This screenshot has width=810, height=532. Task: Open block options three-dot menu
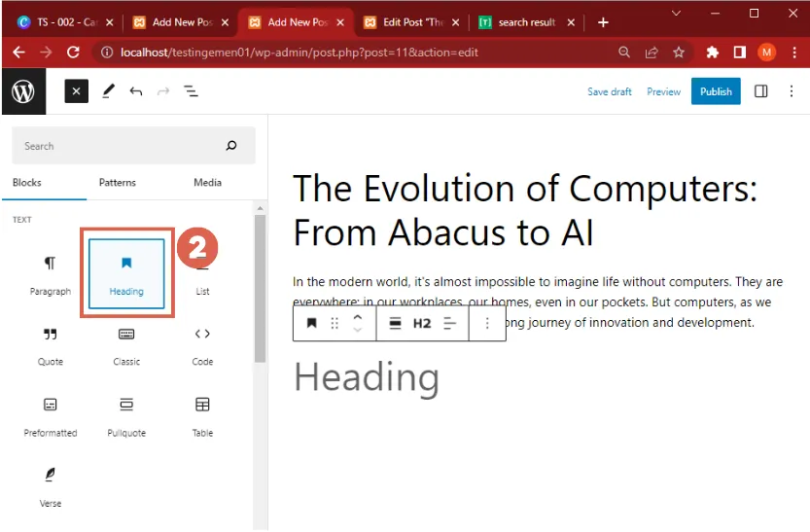point(487,323)
